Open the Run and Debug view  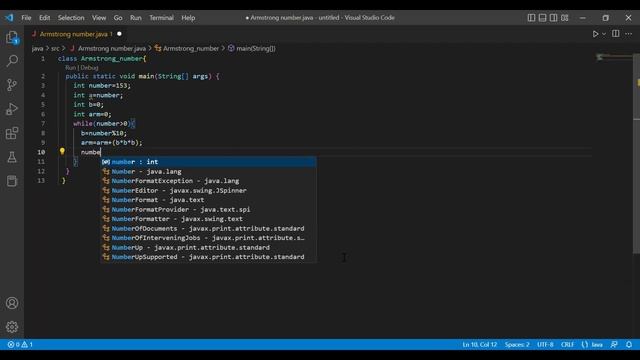click(12, 109)
